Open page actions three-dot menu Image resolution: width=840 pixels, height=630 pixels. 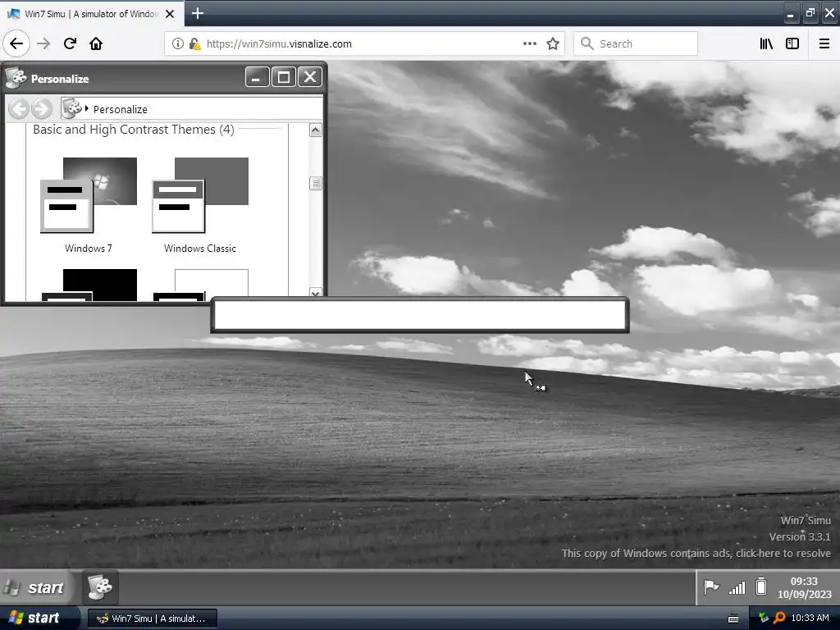[x=529, y=43]
